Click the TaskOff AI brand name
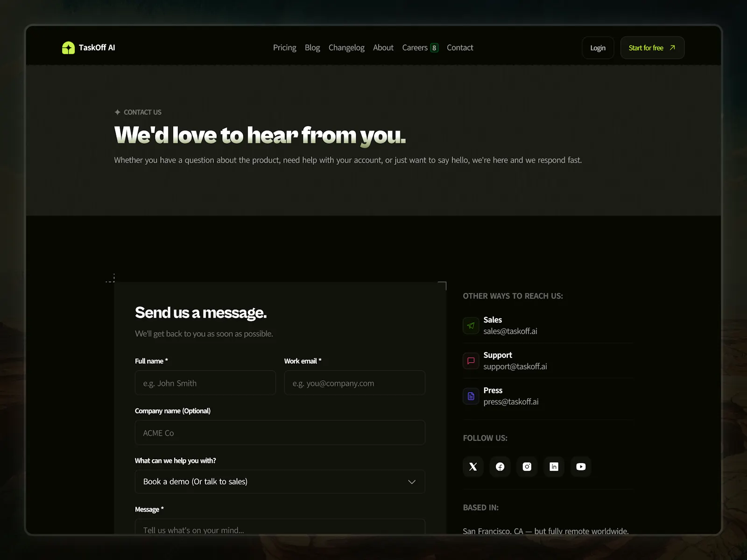 pos(97,48)
